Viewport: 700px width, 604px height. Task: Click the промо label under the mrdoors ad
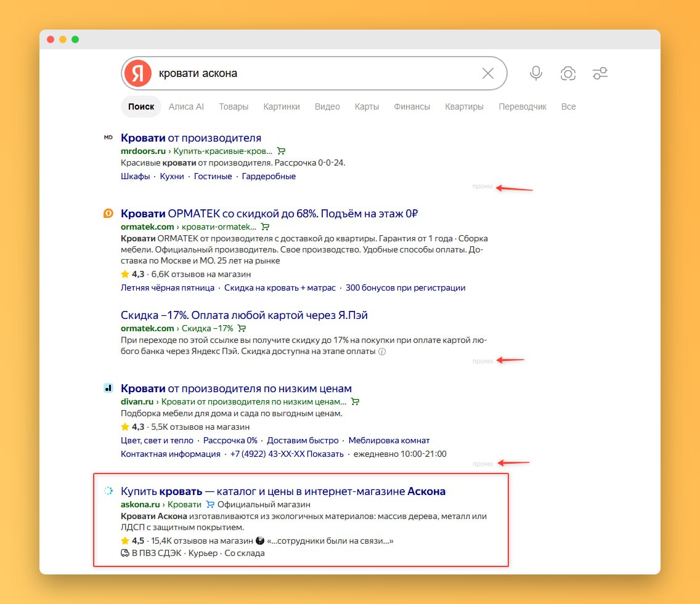482,187
